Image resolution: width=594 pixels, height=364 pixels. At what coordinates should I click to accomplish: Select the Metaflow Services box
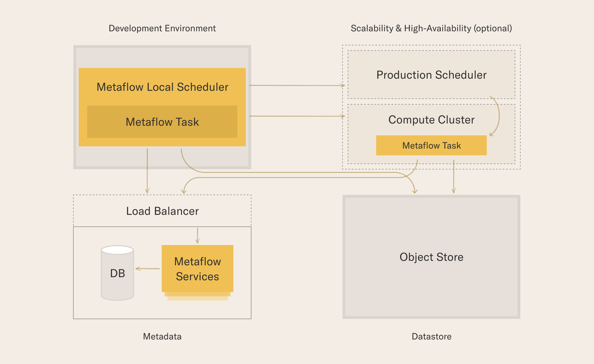(x=198, y=269)
